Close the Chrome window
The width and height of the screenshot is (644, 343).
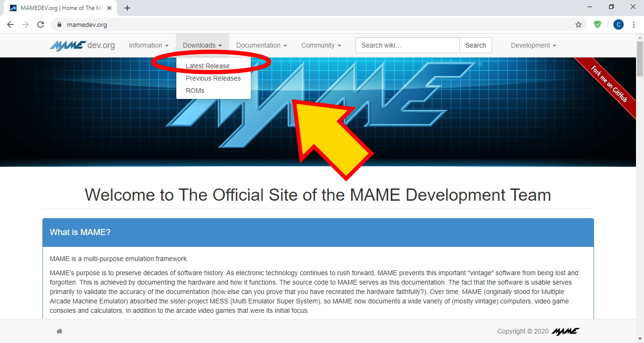[x=633, y=7]
